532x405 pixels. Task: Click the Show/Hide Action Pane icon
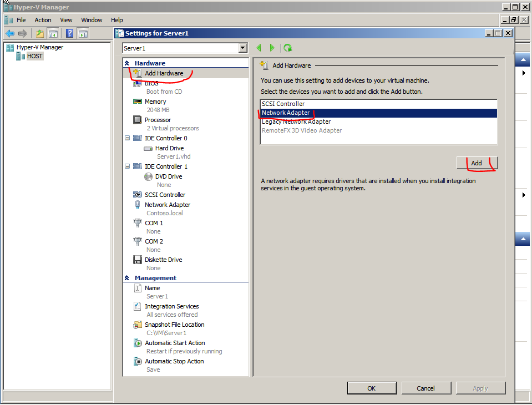83,34
